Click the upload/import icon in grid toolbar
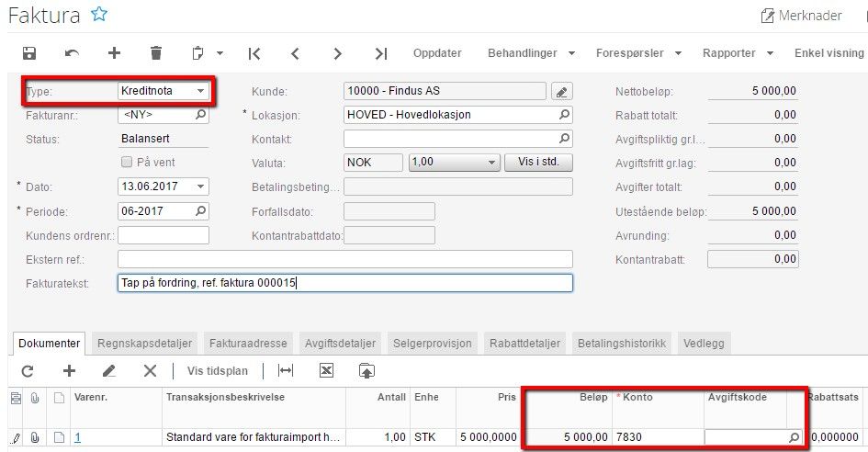 366,370
